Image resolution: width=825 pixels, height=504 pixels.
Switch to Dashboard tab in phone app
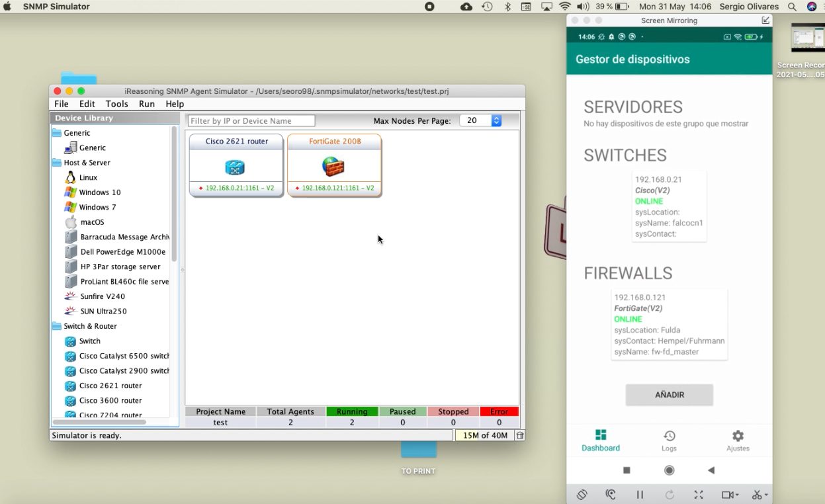tap(601, 441)
